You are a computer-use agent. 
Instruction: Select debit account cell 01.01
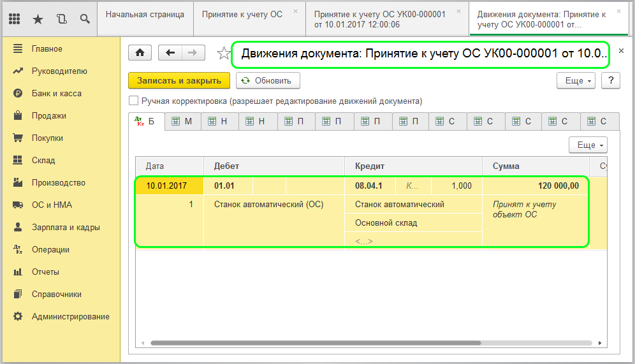228,186
